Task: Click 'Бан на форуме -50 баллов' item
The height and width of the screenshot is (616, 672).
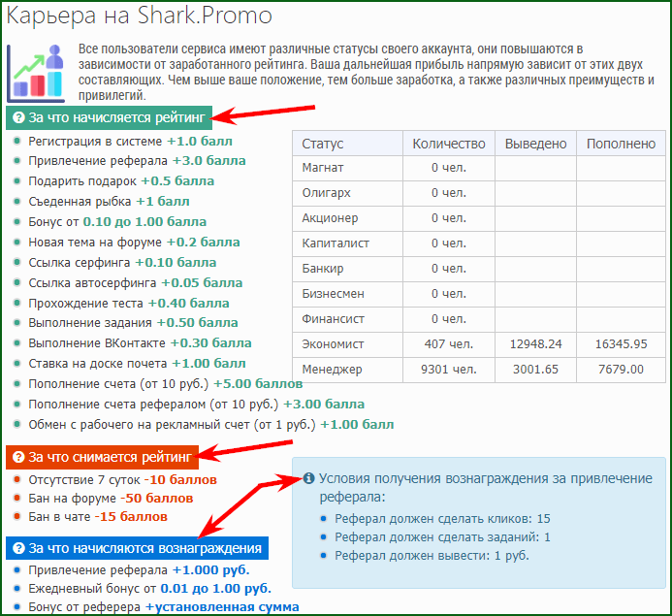Action: (111, 499)
